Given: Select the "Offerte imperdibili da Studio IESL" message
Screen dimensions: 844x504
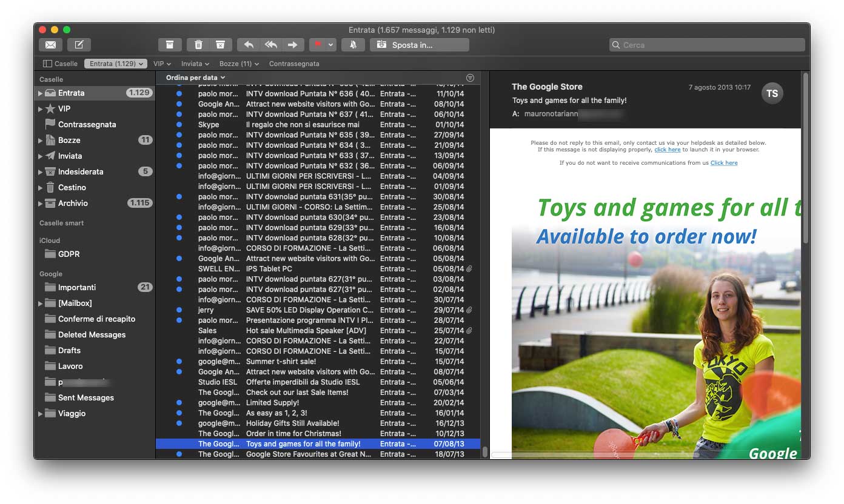Looking at the screenshot, I should coord(318,382).
